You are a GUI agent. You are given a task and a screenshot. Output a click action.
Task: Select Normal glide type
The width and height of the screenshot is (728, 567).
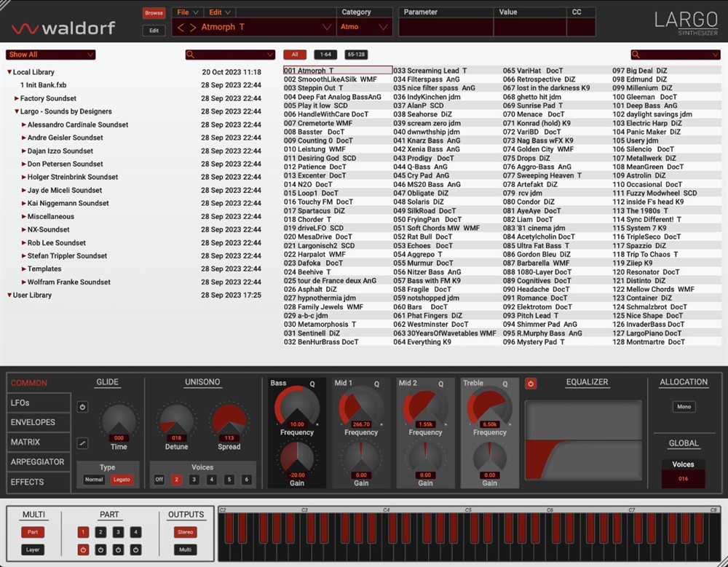coord(94,480)
